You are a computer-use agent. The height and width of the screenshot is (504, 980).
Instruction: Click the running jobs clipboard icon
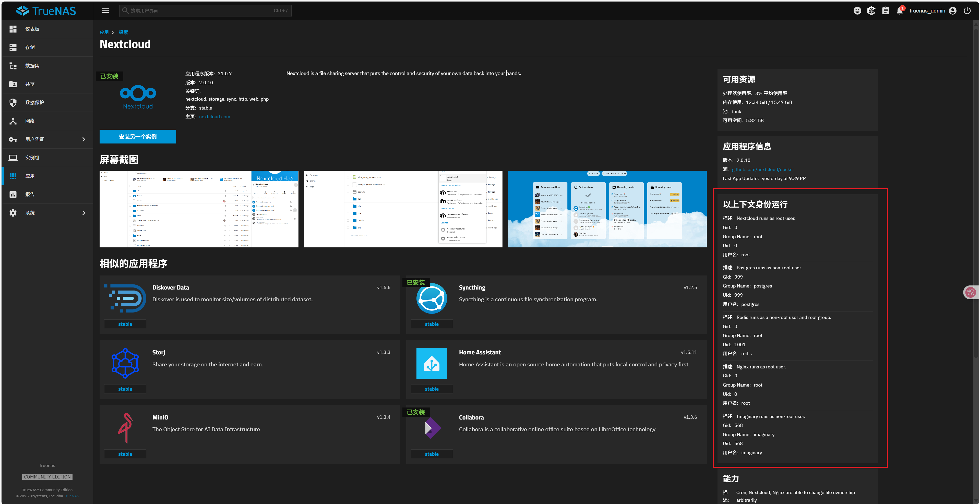[x=886, y=11]
